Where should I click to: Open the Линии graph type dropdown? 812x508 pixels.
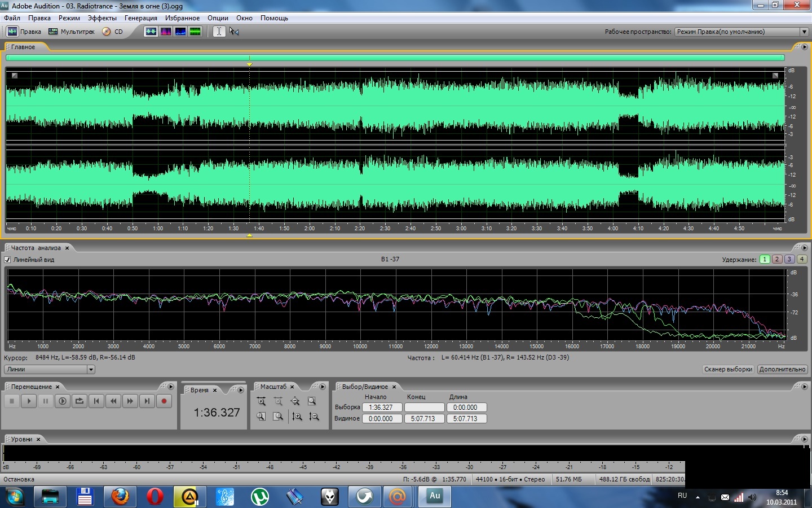50,369
